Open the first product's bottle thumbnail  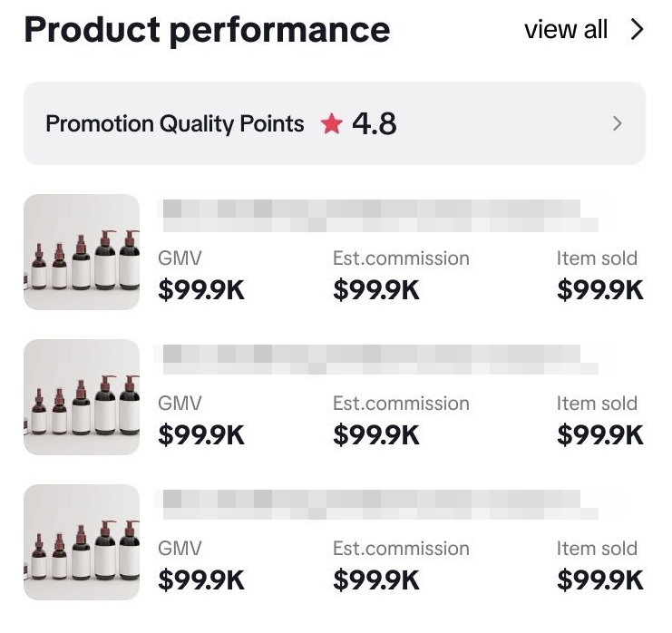[x=82, y=252]
